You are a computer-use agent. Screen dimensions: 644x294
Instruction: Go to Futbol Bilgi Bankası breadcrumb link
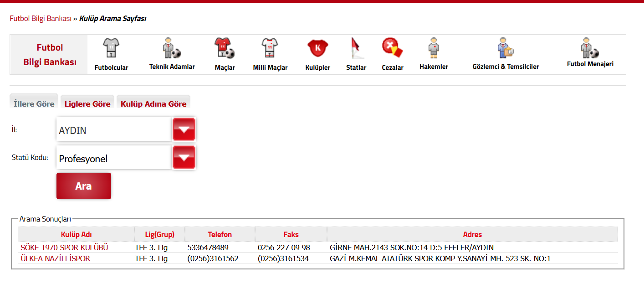pyautogui.click(x=41, y=19)
